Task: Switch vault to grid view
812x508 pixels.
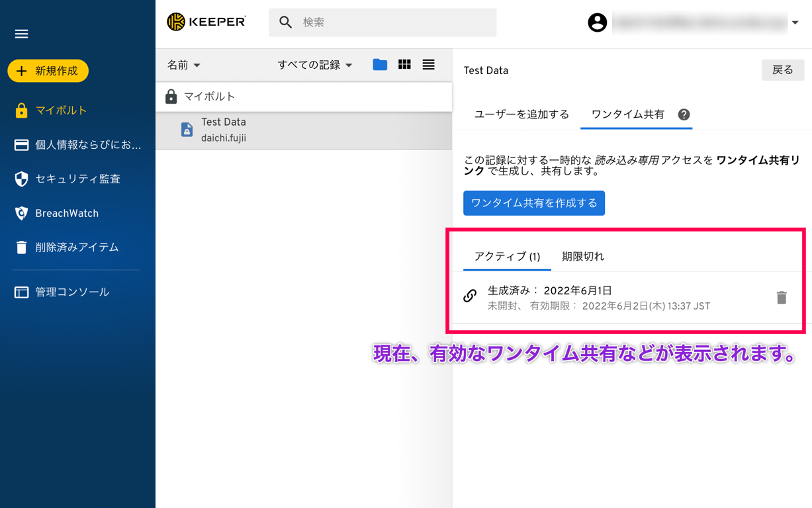Action: [x=404, y=64]
